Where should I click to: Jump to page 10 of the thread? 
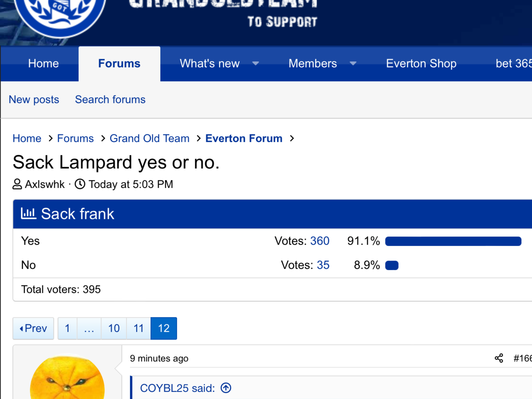coord(114,328)
